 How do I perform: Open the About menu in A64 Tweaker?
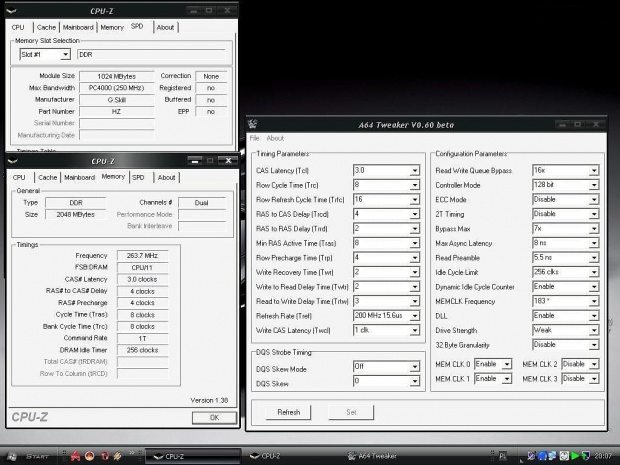[x=275, y=138]
